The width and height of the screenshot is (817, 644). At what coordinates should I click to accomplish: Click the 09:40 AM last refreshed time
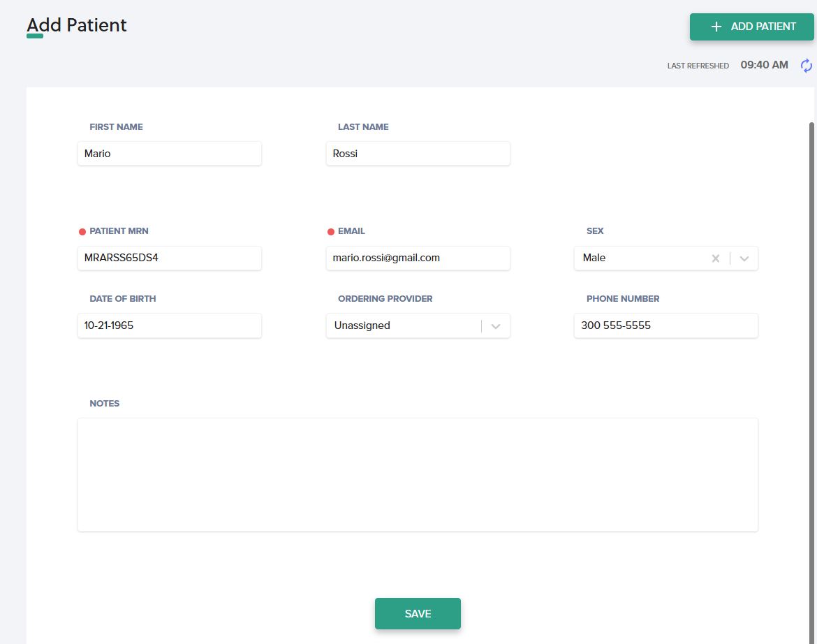(x=764, y=65)
